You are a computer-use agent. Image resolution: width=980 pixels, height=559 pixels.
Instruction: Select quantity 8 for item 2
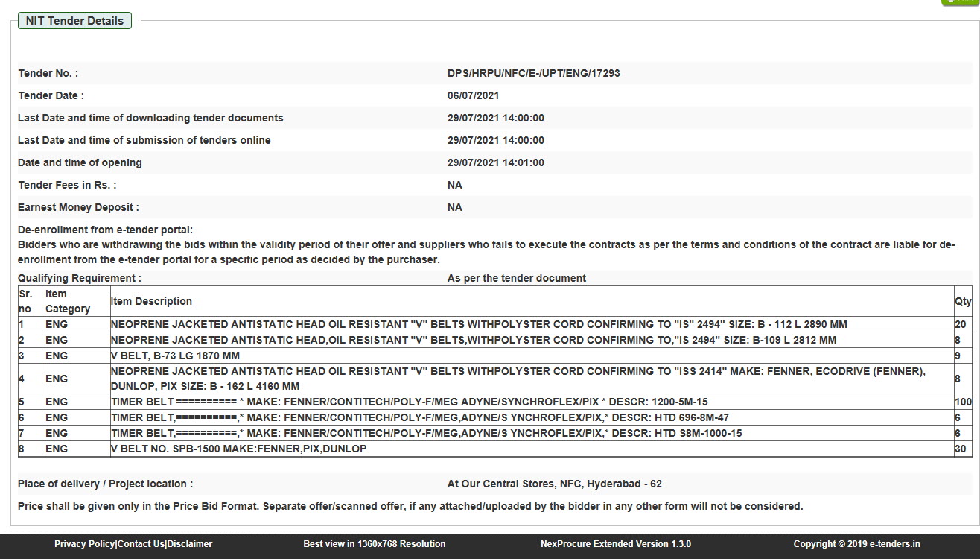point(958,340)
